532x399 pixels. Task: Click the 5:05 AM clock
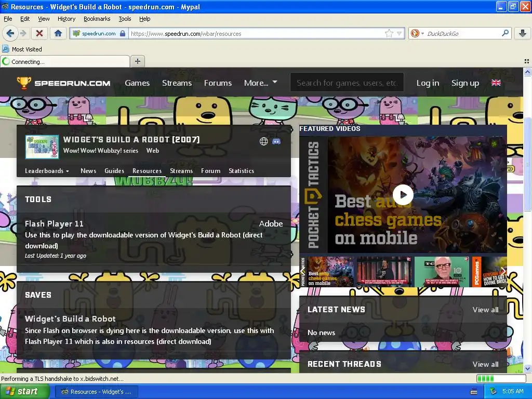pyautogui.click(x=513, y=391)
